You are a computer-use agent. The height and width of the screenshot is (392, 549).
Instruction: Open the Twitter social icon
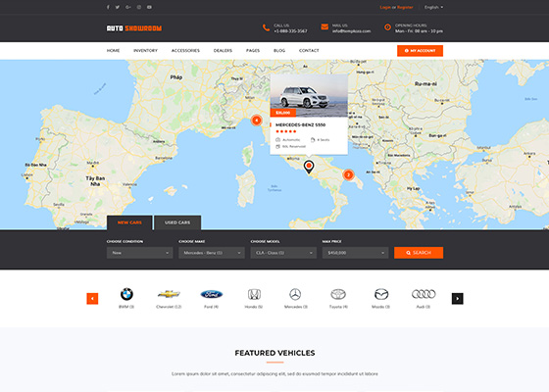coord(118,7)
